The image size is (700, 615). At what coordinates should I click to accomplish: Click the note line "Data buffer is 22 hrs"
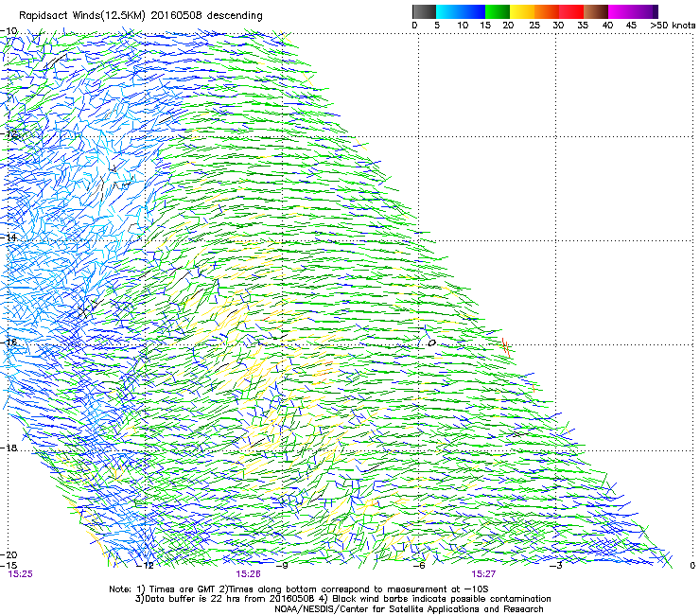pyautogui.click(x=191, y=599)
